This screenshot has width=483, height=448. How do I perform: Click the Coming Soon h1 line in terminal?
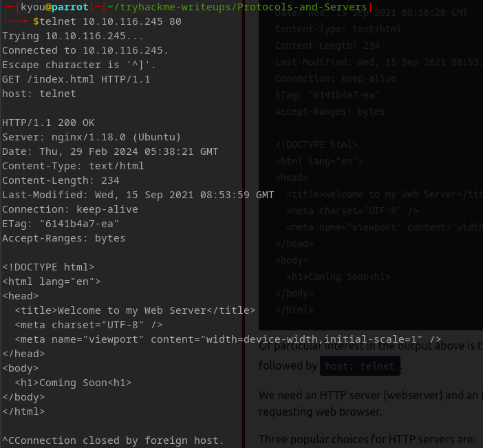pos(73,383)
